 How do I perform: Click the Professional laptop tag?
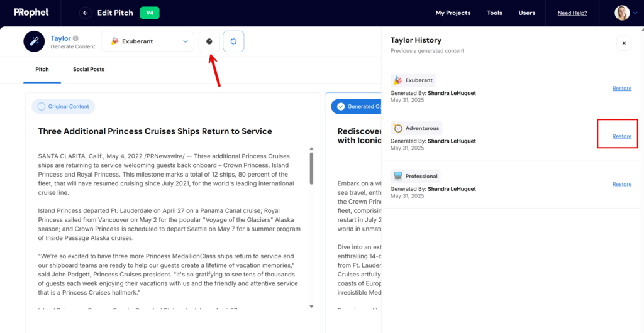tap(416, 176)
